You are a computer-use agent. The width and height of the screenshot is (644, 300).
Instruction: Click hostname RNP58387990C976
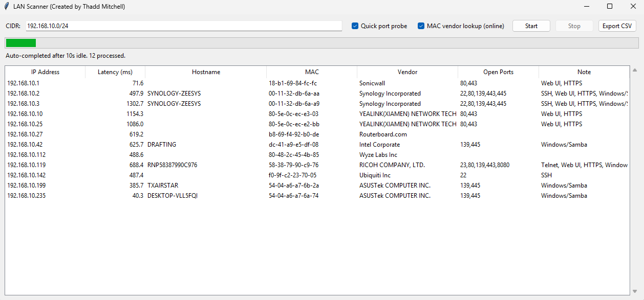click(172, 165)
